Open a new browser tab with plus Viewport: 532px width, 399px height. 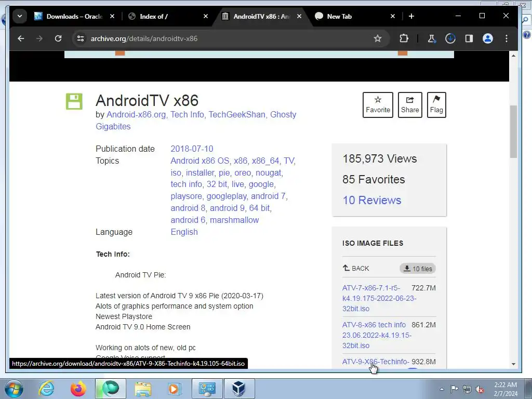click(411, 16)
